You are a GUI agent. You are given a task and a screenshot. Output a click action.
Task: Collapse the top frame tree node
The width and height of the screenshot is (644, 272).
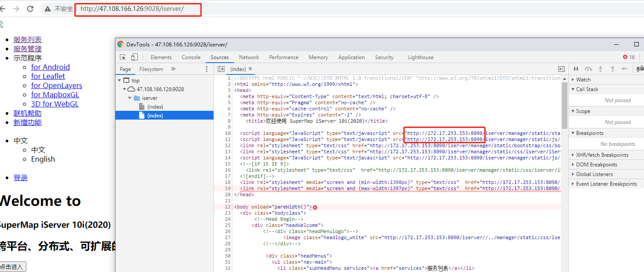(x=119, y=81)
